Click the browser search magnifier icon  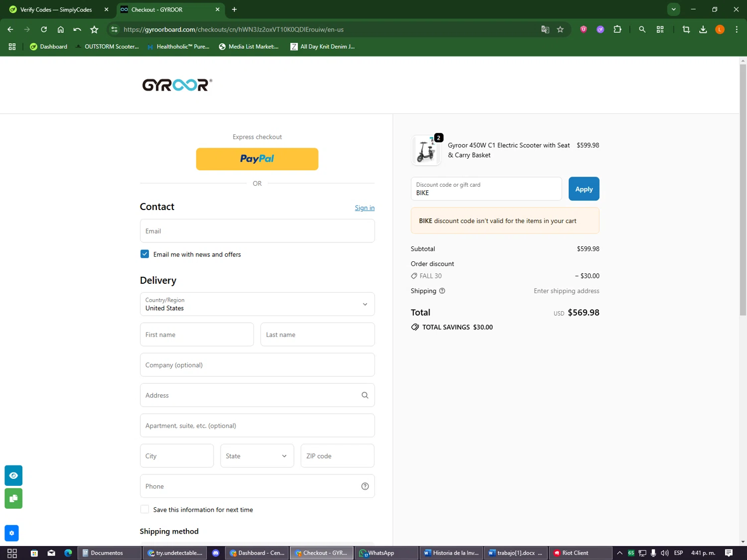[x=642, y=29]
